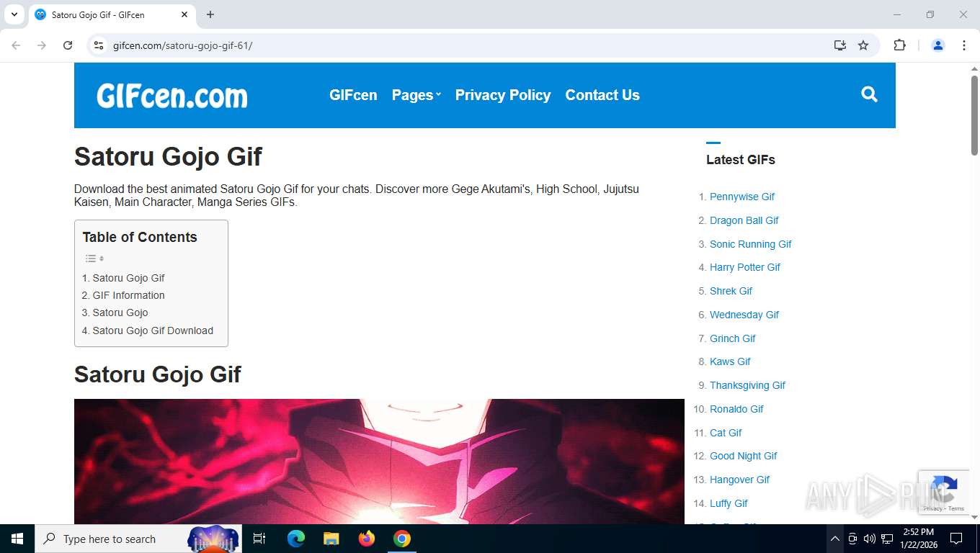Click the taskbar search box
The width and height of the screenshot is (980, 553).
138,539
